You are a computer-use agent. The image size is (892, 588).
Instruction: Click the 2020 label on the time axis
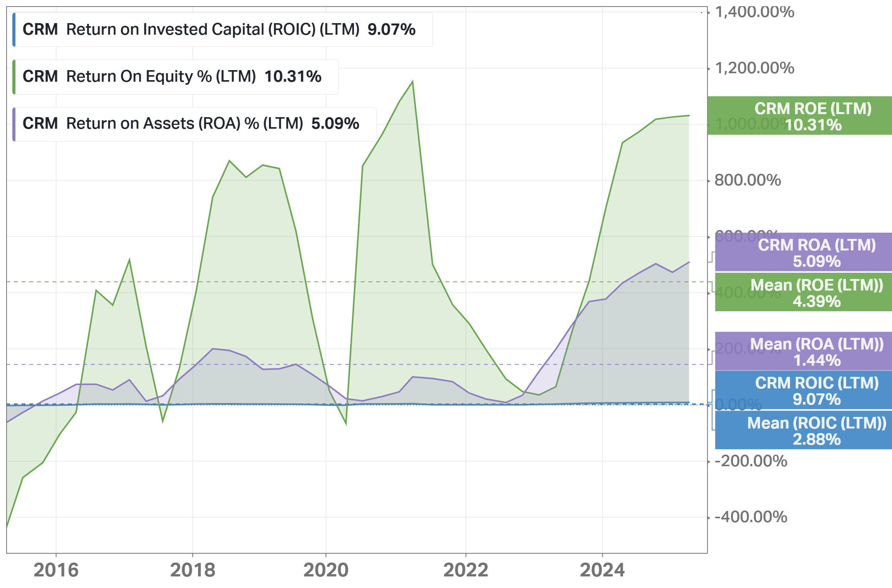pyautogui.click(x=326, y=570)
